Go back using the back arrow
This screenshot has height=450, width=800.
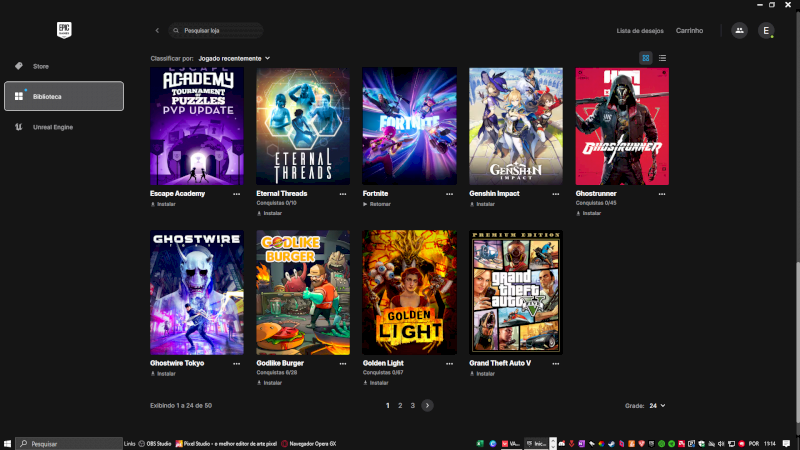coord(157,31)
